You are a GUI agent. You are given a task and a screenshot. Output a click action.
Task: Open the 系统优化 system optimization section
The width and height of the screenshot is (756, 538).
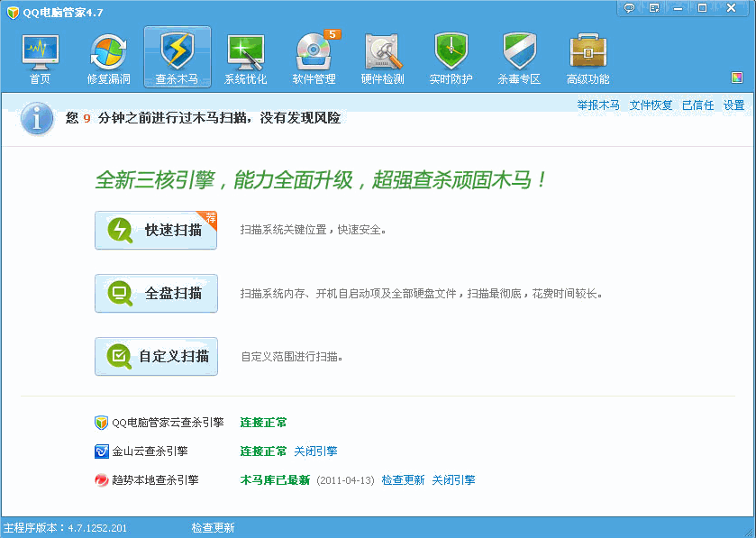tap(245, 59)
